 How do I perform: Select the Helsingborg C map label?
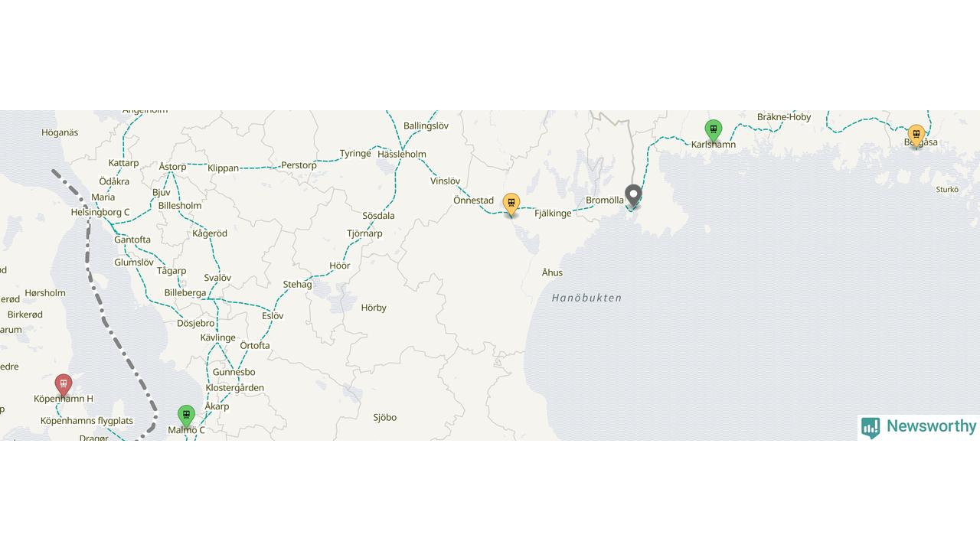tap(100, 212)
